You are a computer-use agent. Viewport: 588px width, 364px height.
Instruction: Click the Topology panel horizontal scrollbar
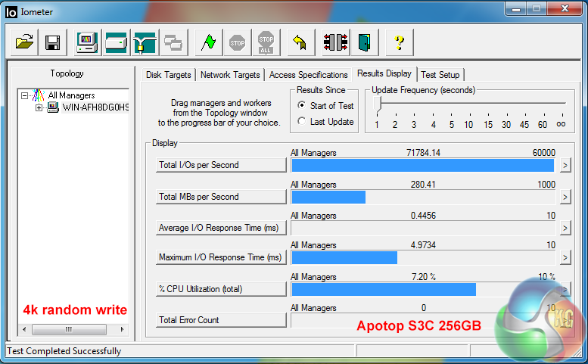tap(72, 329)
